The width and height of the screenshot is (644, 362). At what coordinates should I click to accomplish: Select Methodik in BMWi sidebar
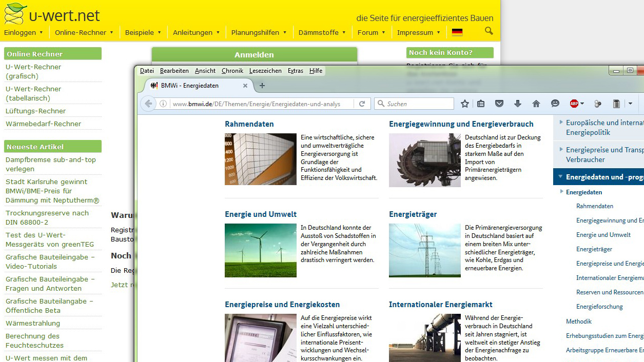[579, 321]
